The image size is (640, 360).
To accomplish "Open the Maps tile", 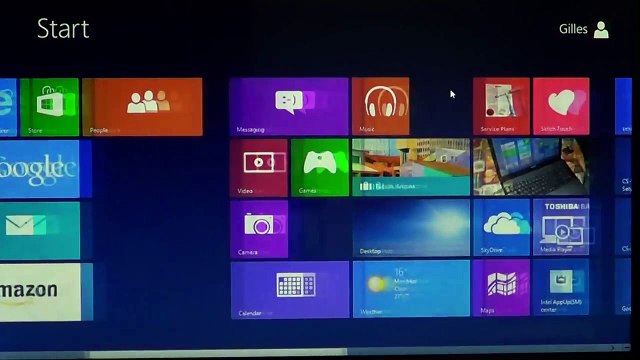I will pos(501,288).
